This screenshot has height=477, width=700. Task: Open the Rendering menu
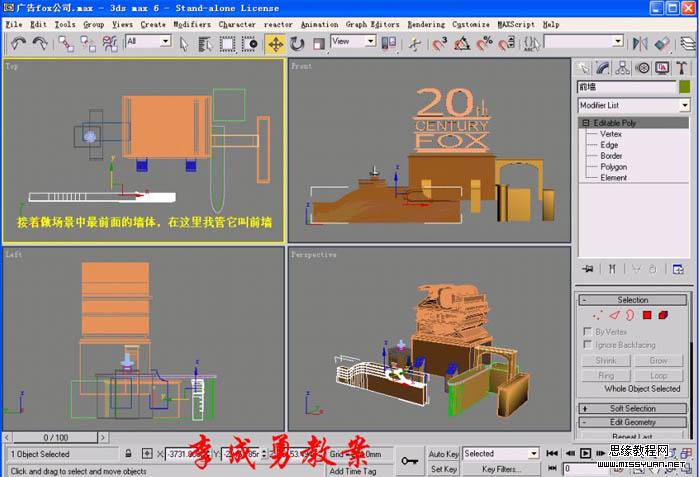pos(426,25)
